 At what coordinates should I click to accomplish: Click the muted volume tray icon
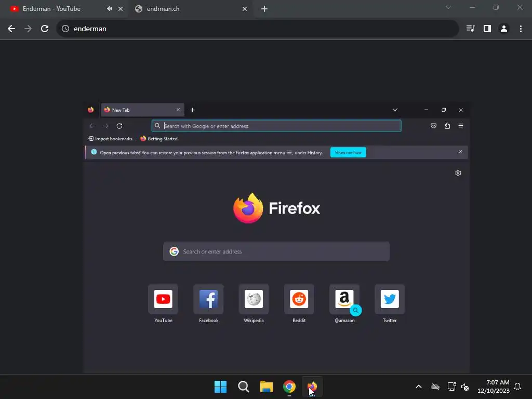pyautogui.click(x=465, y=387)
